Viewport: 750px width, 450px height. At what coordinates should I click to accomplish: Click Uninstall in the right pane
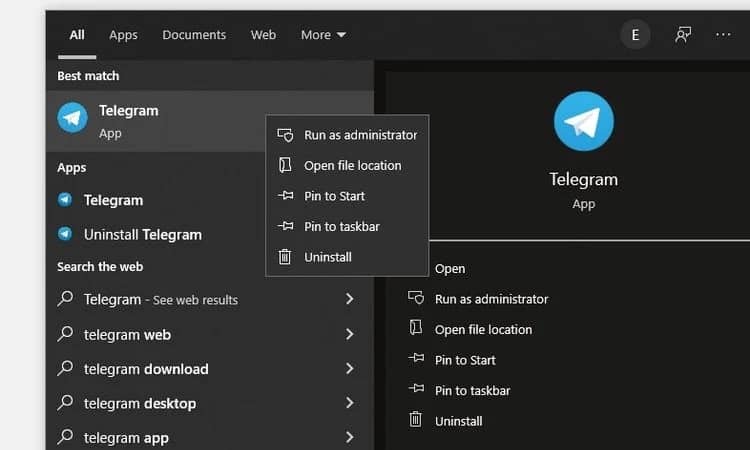coord(458,422)
